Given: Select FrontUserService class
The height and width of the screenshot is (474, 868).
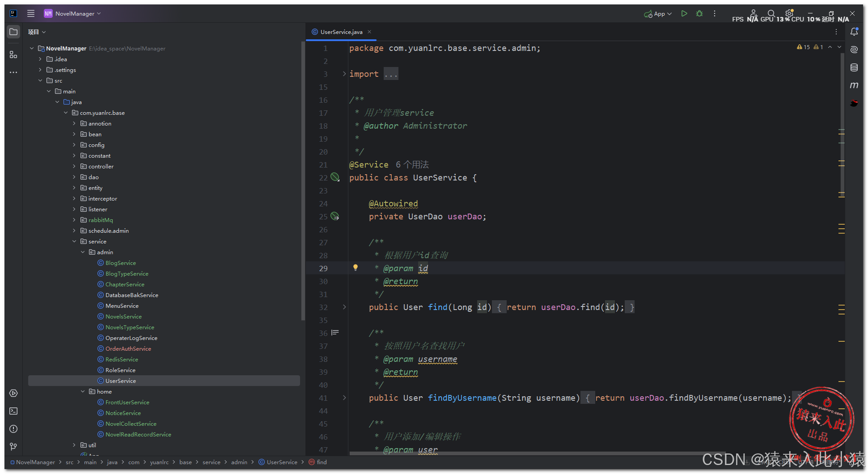Looking at the screenshot, I should (127, 402).
